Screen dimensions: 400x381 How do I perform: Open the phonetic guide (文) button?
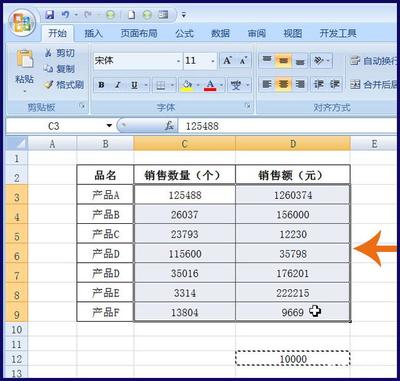point(236,85)
